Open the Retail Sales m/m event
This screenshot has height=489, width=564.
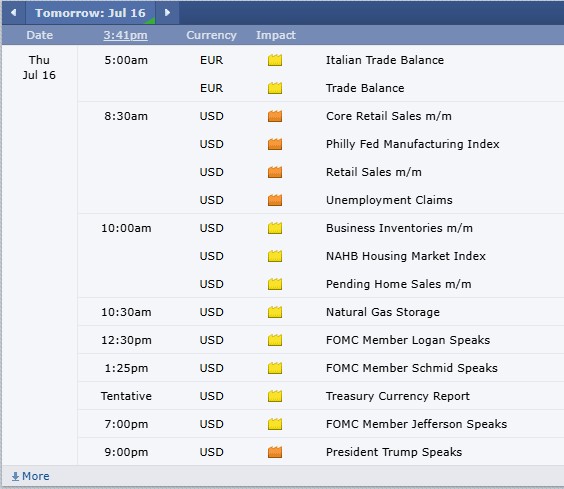coord(374,172)
